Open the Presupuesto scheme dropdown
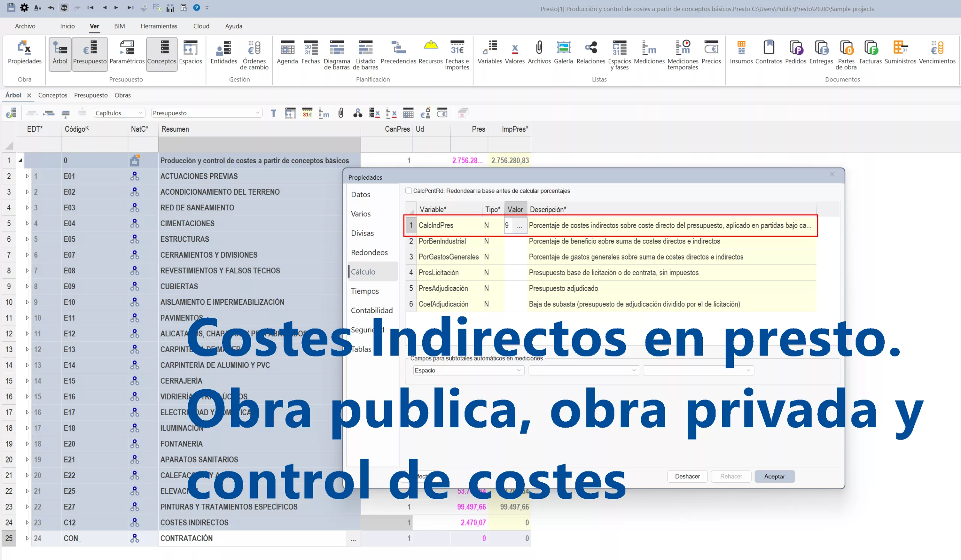 click(x=207, y=113)
